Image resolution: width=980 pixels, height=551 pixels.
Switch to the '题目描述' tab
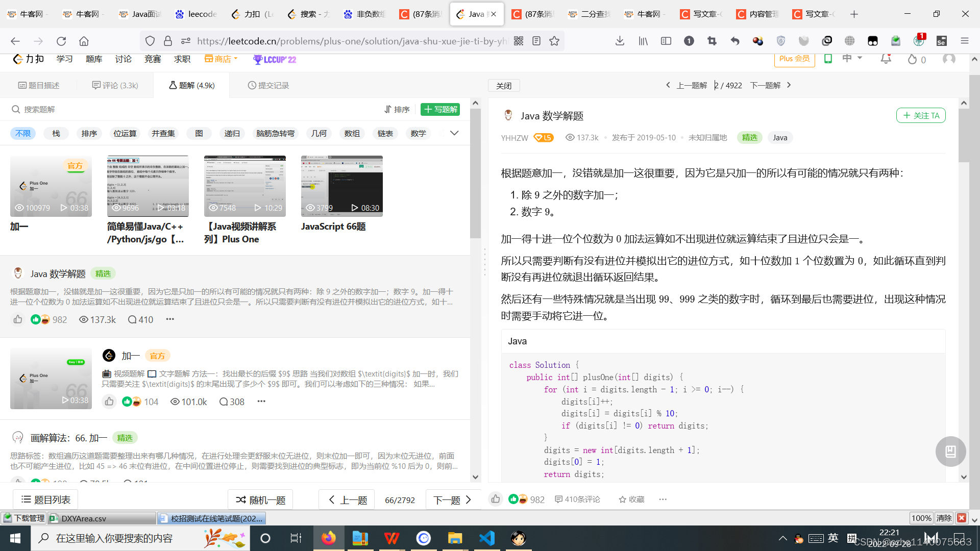pyautogui.click(x=39, y=85)
